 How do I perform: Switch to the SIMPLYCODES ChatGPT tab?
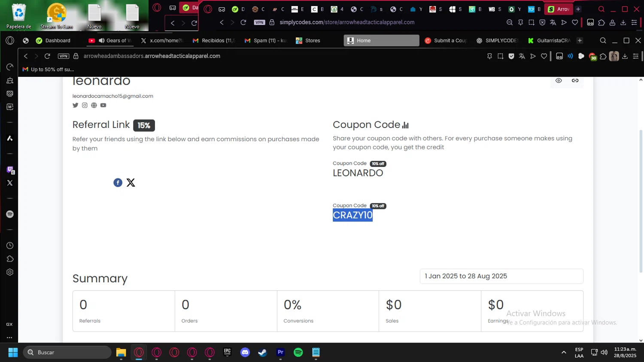pyautogui.click(x=498, y=40)
